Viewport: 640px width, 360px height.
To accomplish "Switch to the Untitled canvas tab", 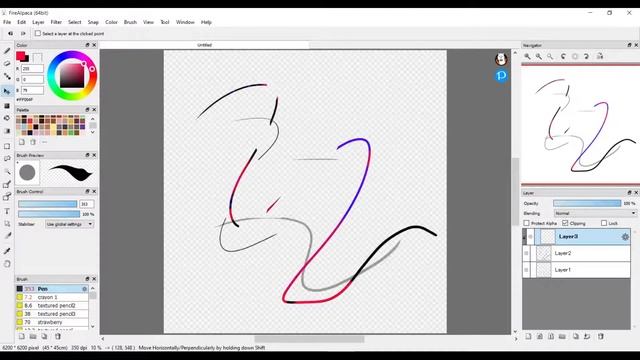I will 204,45.
